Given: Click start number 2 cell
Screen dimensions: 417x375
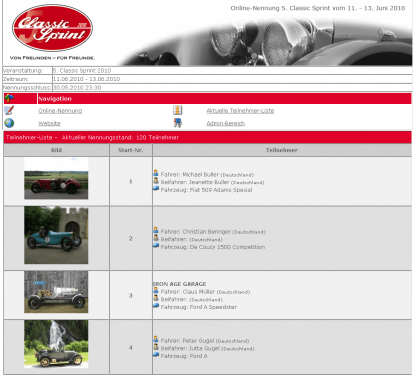Looking at the screenshot, I should click(131, 239).
